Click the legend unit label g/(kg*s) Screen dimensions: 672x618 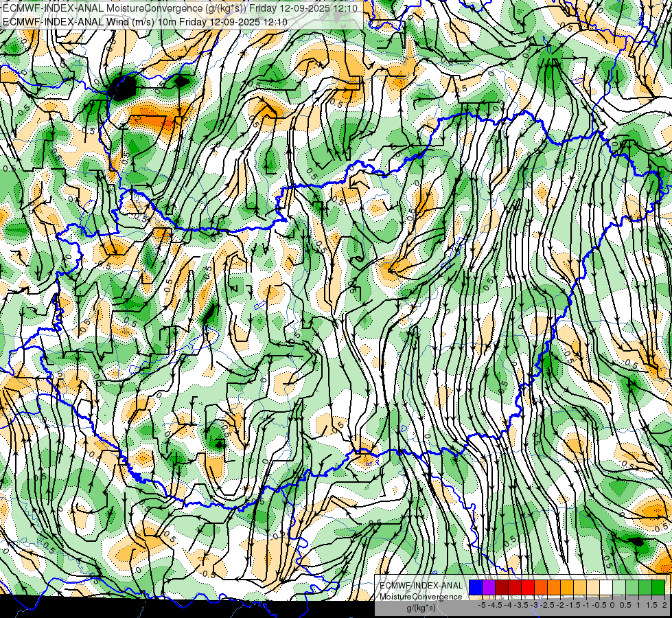(421, 608)
